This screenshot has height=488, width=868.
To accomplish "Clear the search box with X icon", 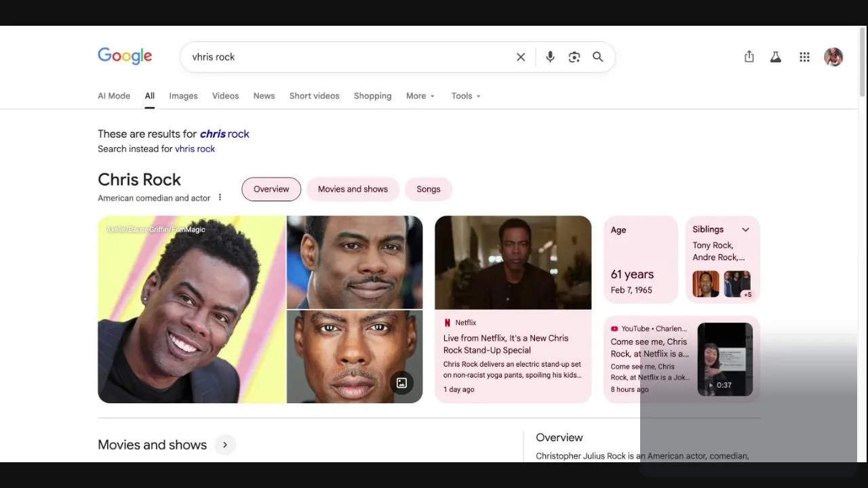I will (521, 57).
